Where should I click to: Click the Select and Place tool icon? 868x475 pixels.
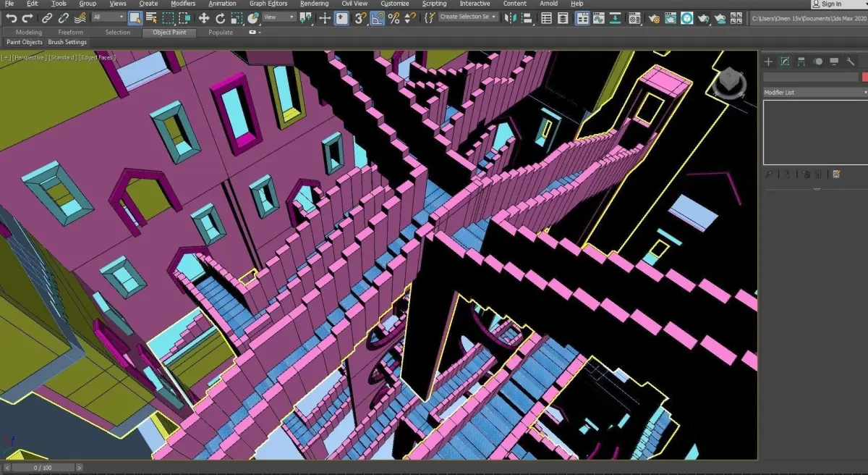(x=254, y=18)
